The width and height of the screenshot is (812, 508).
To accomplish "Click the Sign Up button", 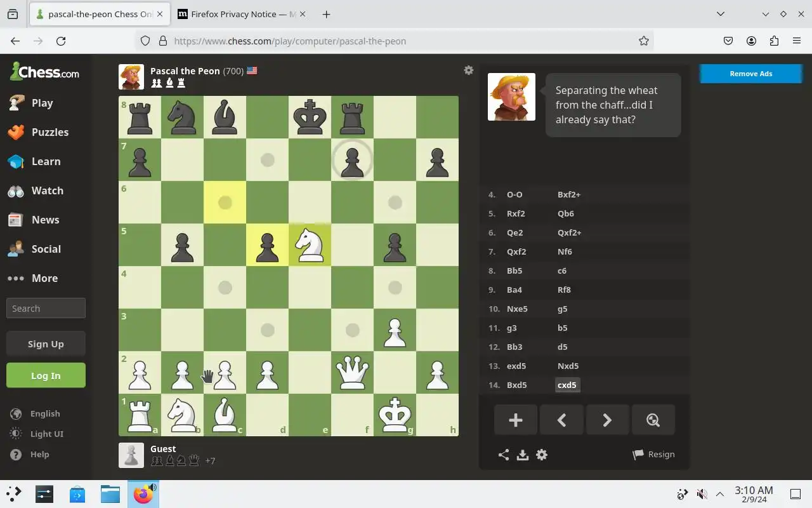I will click(x=46, y=344).
